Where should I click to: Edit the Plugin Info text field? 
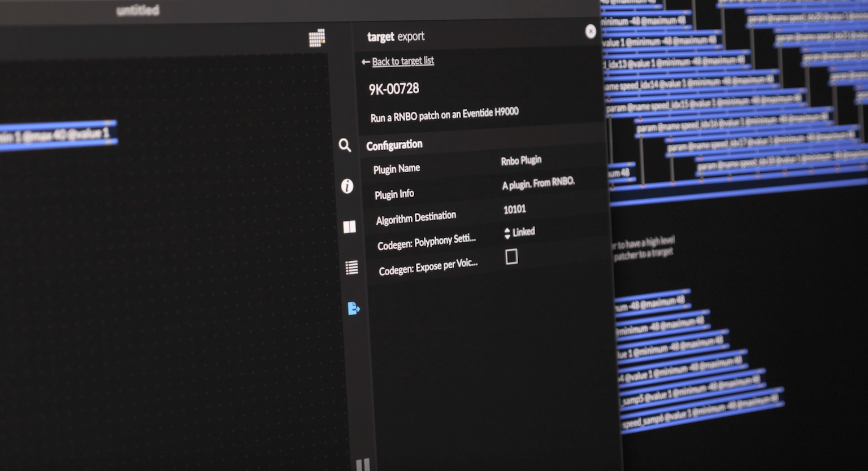coord(538,184)
